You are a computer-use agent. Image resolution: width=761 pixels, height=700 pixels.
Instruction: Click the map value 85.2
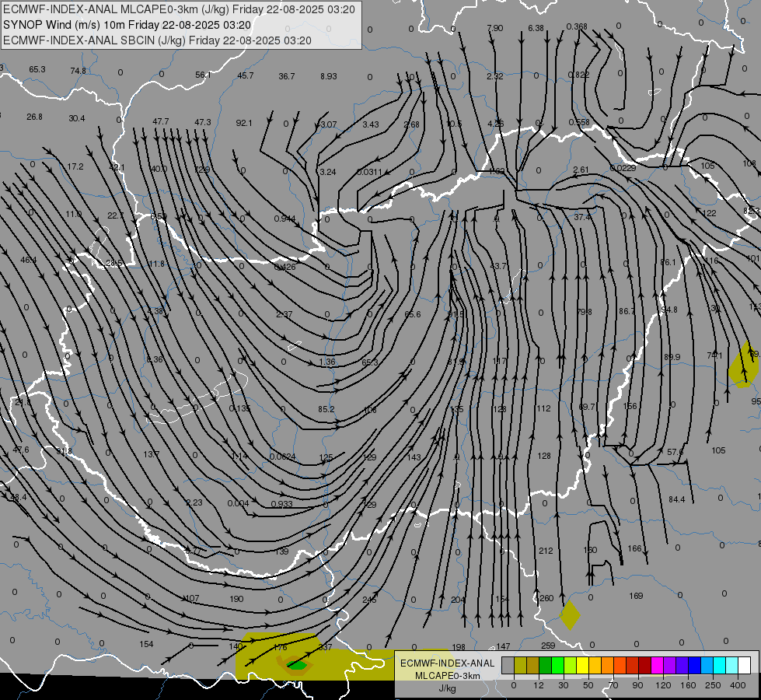[x=326, y=409]
